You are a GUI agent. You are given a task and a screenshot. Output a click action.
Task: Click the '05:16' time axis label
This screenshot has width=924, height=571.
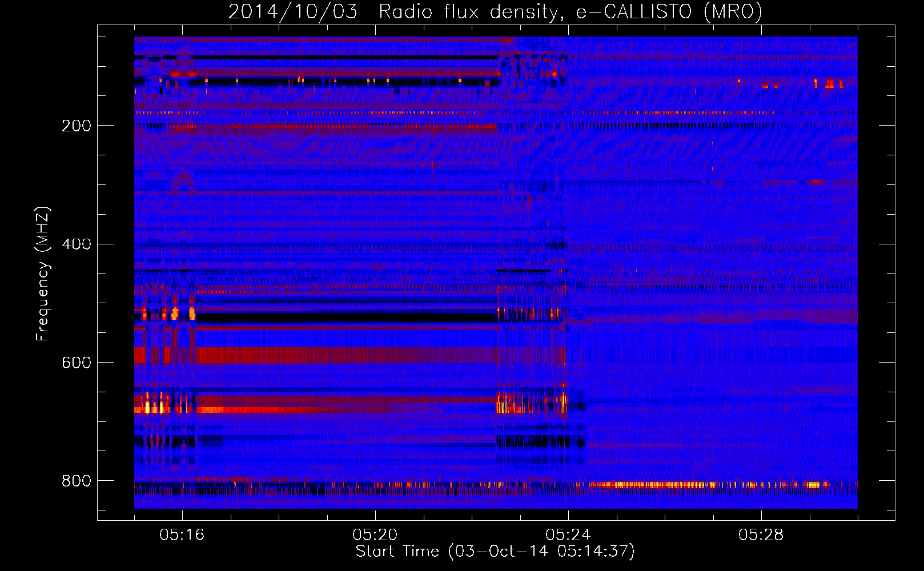click(182, 535)
